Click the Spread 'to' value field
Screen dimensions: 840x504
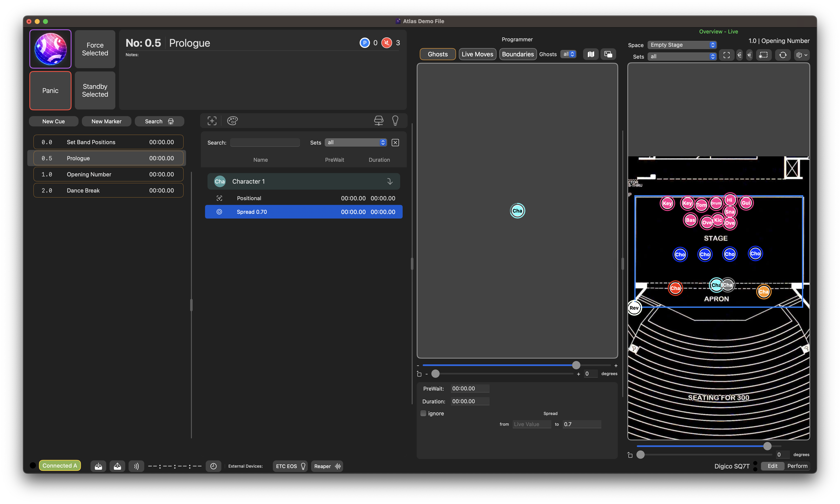click(x=582, y=424)
